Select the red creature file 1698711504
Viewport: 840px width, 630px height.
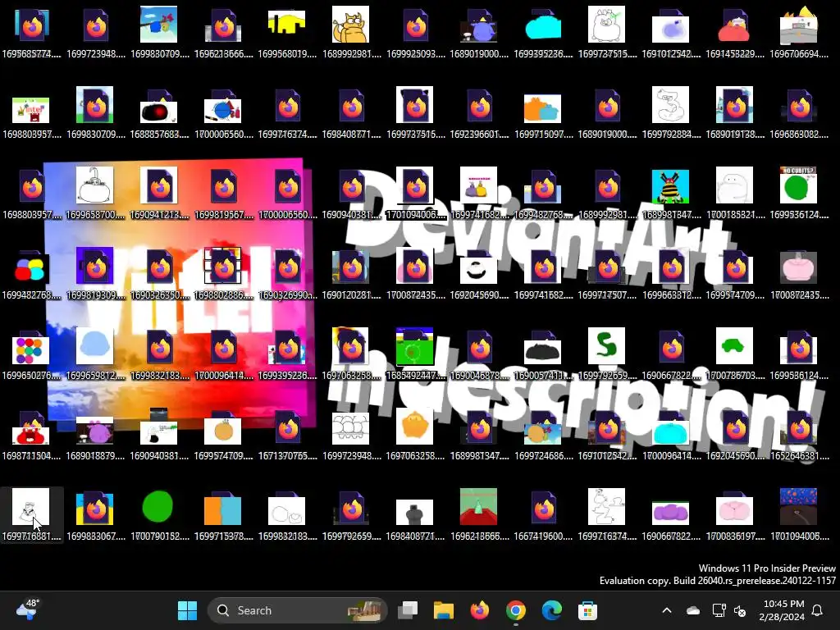31,434
